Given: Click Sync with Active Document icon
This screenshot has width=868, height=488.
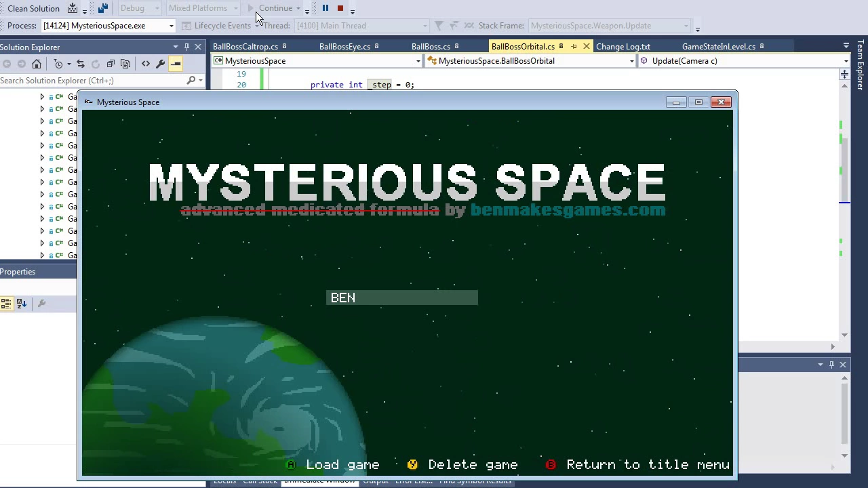Looking at the screenshot, I should click(81, 64).
